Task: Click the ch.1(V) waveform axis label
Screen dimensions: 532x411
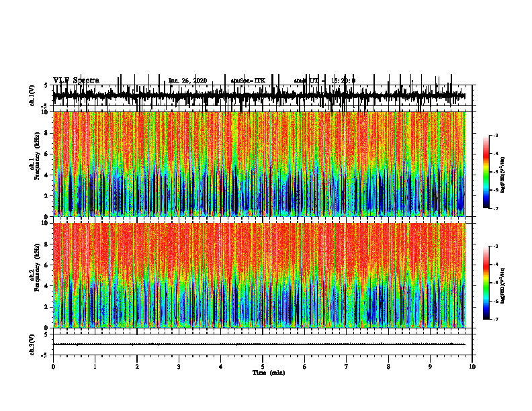Action: (x=32, y=95)
